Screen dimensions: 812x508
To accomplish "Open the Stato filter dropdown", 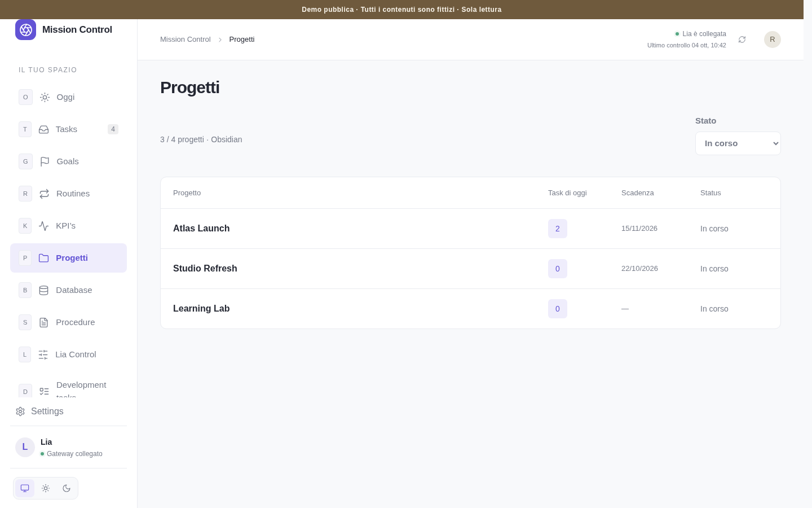I will pos(738,143).
